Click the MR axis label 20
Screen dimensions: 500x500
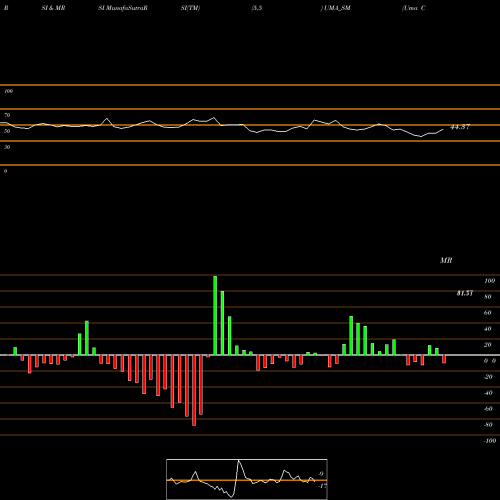pos(488,345)
